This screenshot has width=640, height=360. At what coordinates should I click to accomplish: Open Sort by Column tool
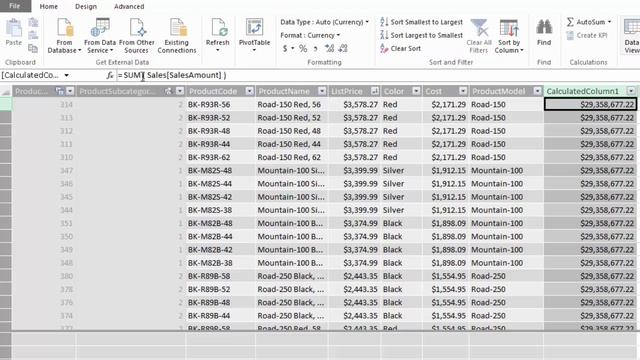click(x=509, y=36)
